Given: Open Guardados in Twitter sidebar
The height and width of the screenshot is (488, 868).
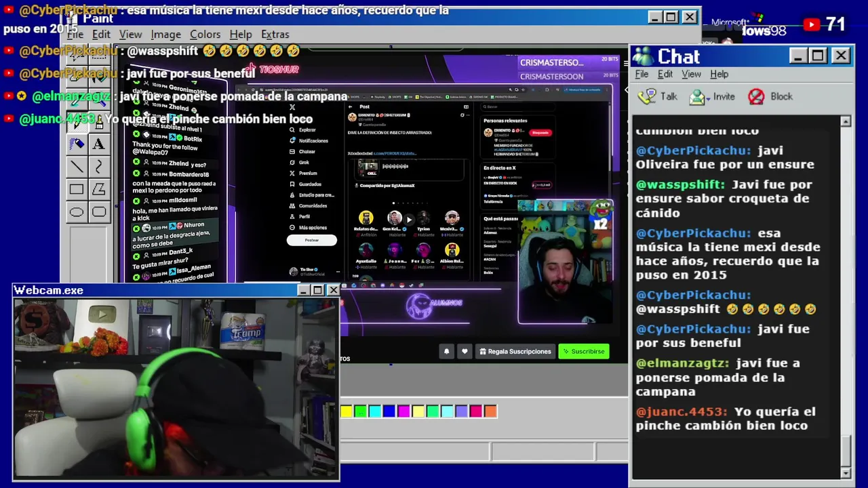Looking at the screenshot, I should click(x=305, y=184).
